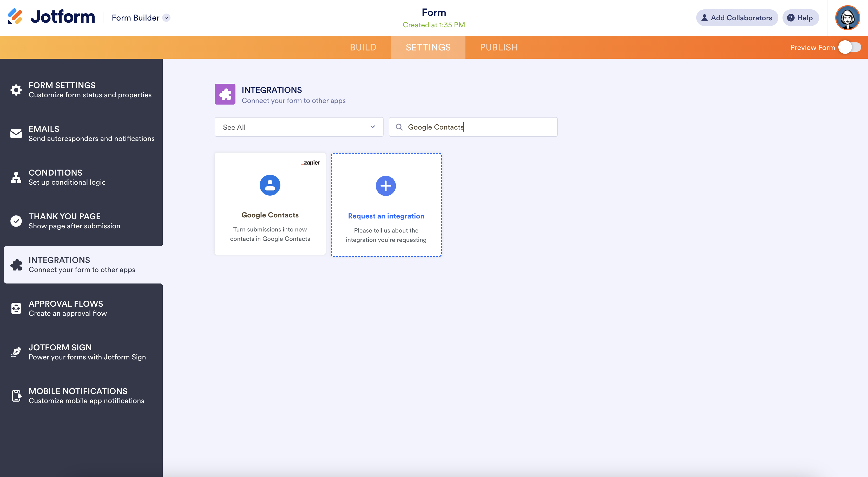Click the Request an integration link

[x=386, y=216]
